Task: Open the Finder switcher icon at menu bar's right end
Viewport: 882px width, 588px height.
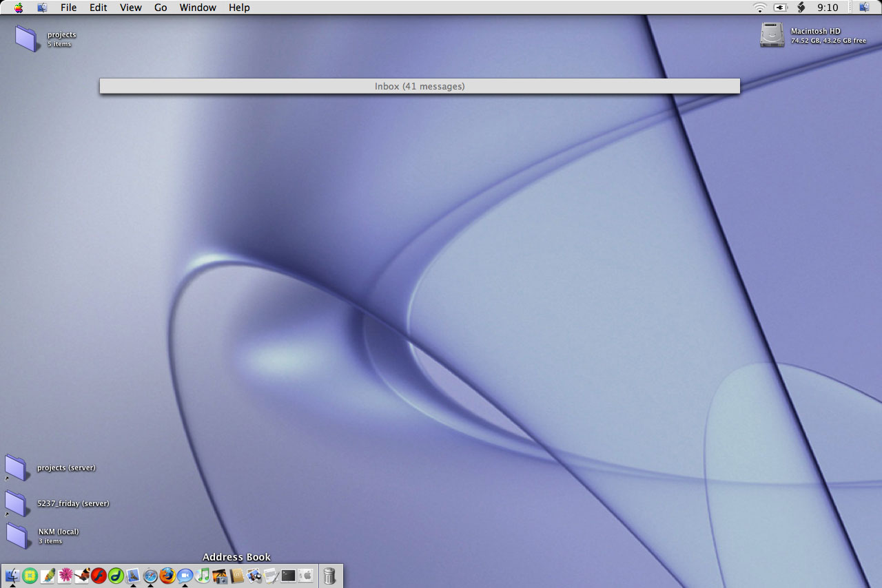Action: tap(864, 8)
